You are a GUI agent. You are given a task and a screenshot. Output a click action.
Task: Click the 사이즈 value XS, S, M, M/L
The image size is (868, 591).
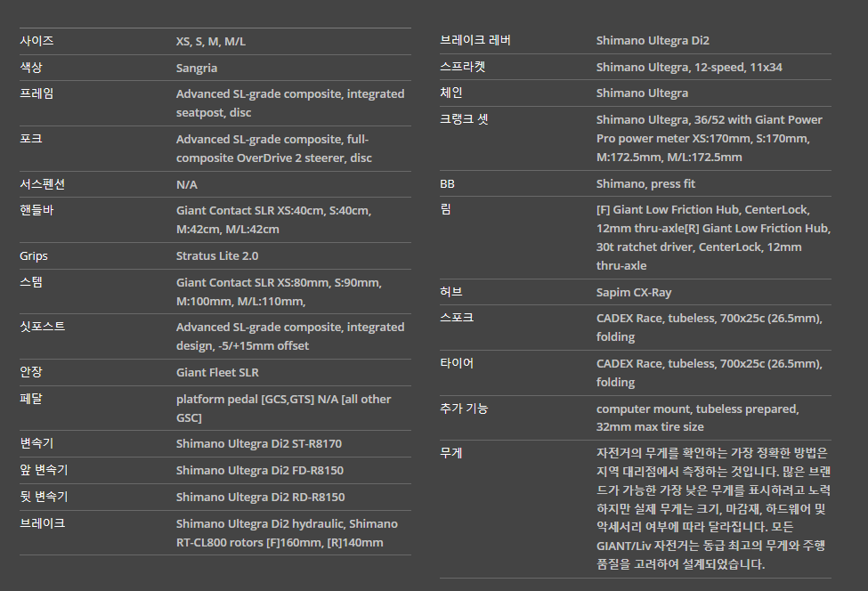coord(210,42)
